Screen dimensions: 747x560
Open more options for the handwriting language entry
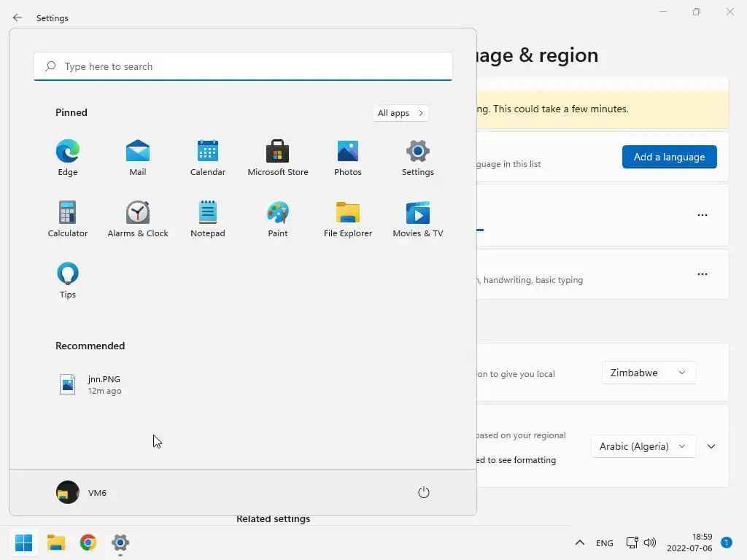[703, 274]
